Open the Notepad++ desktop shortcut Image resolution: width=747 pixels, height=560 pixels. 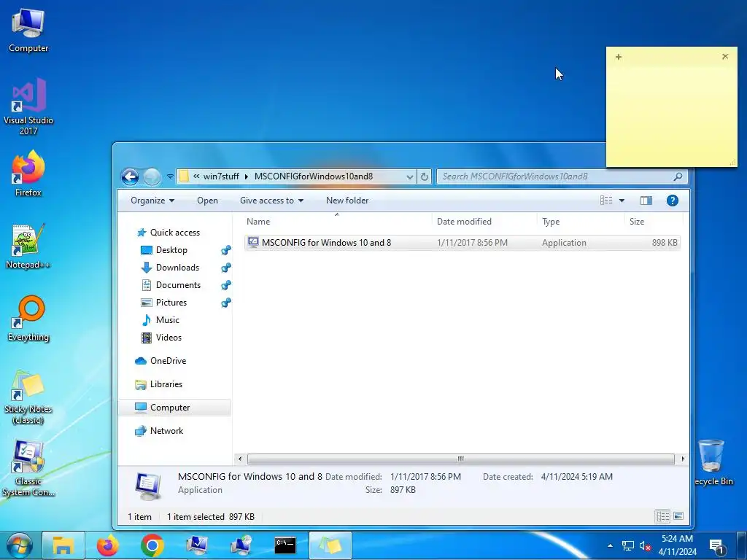pos(28,246)
